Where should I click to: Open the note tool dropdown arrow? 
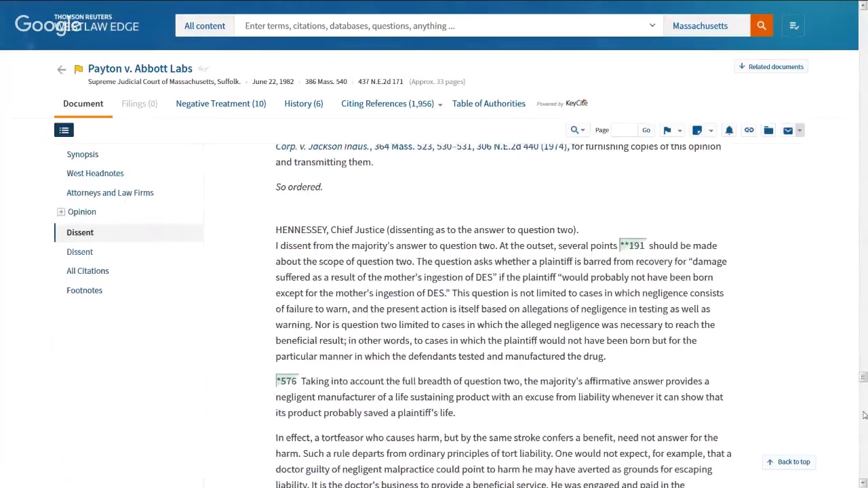(x=711, y=131)
